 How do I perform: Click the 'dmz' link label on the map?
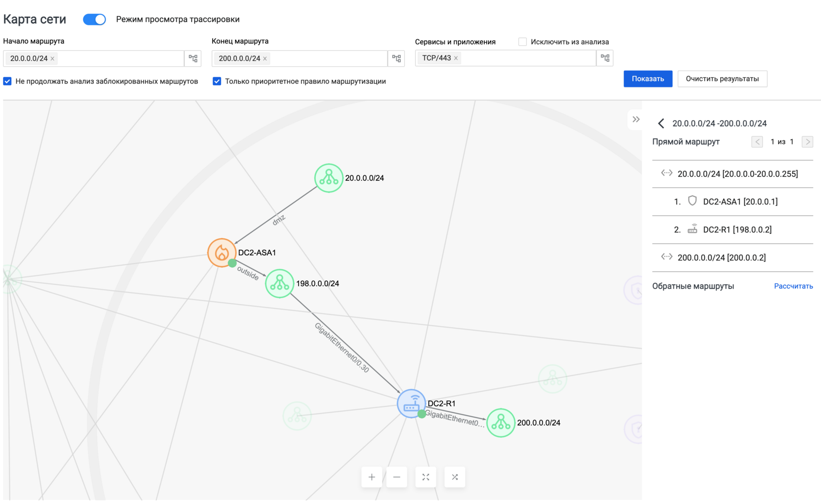[x=279, y=220]
